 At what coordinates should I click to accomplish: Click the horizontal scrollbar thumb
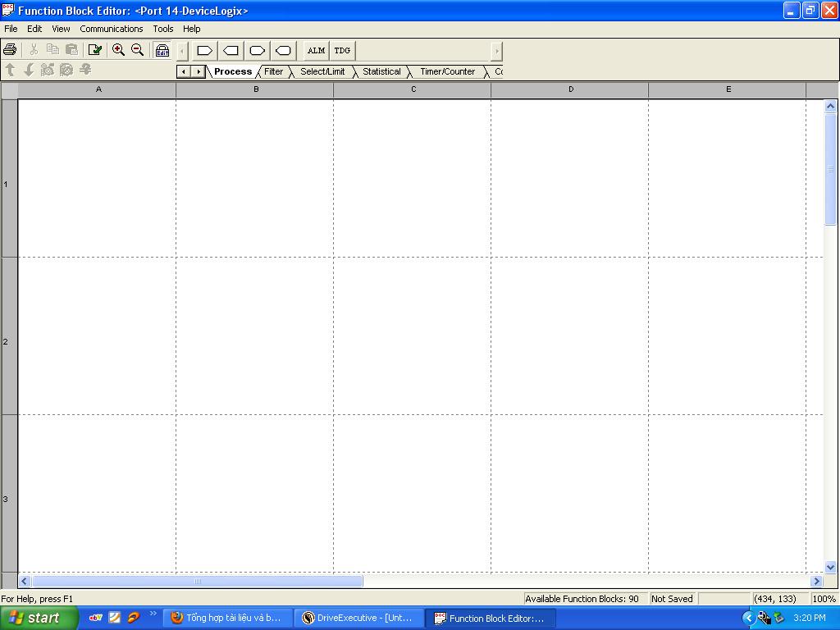point(198,581)
